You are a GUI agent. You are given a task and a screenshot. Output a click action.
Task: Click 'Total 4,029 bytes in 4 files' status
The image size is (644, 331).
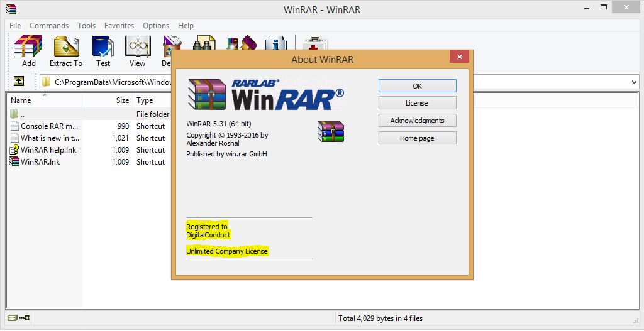tap(380, 318)
